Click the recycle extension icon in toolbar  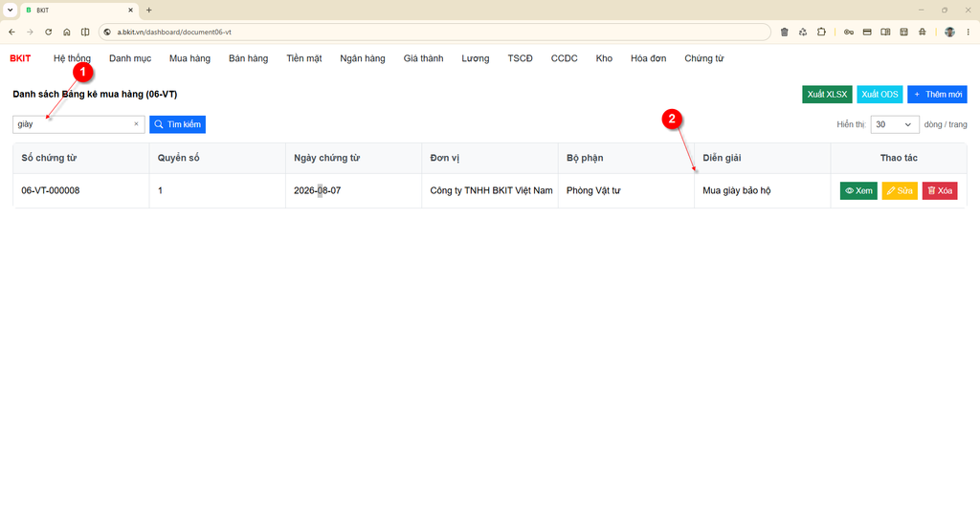tap(803, 32)
